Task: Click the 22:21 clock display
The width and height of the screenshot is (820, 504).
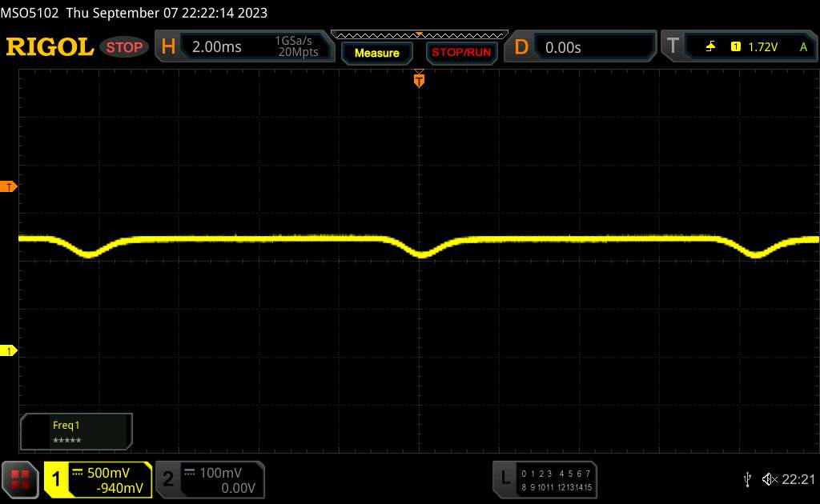Action: pyautogui.click(x=798, y=479)
